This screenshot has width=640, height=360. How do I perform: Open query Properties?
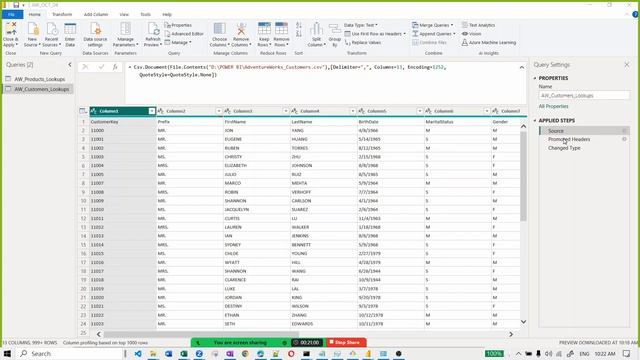click(x=178, y=25)
